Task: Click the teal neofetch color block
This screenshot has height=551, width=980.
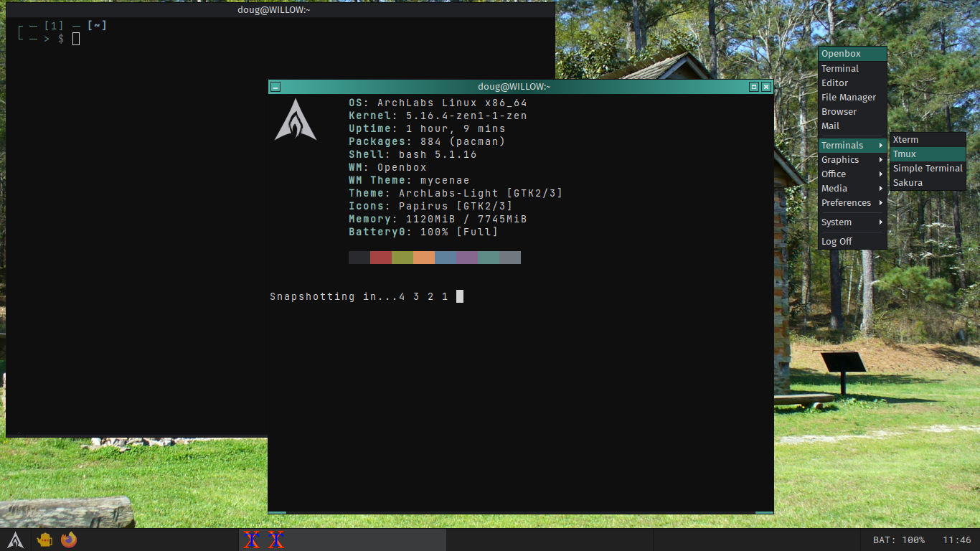Action: coord(489,258)
